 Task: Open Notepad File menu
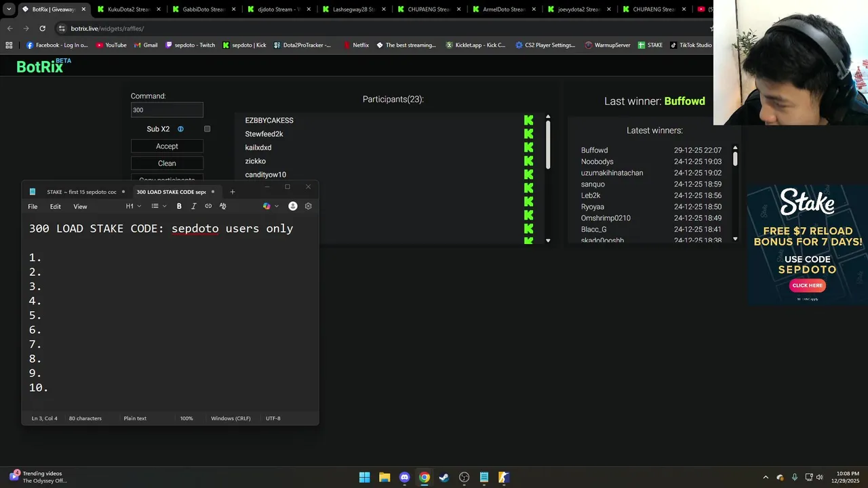33,207
